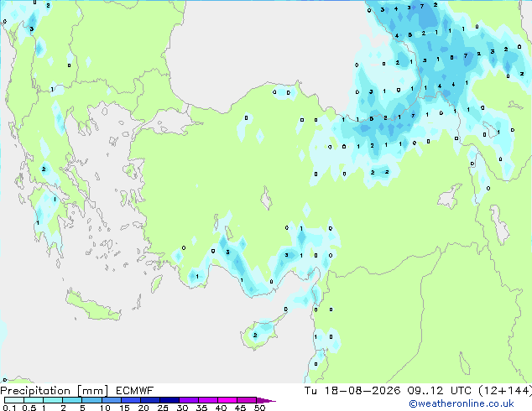
Task: Pick the 10–15 mm blue legend box
Action: 111,400
